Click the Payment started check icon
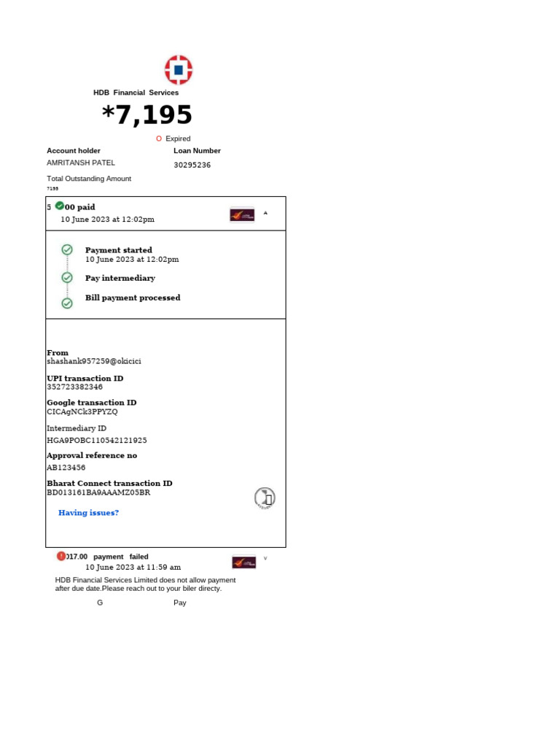This screenshot has width=560, height=747. point(67,249)
